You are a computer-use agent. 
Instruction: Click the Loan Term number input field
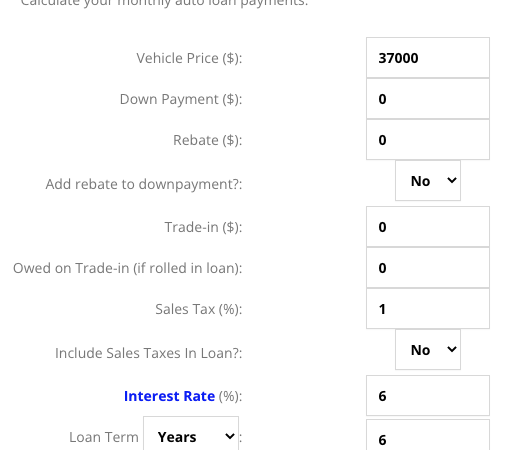coord(428,435)
